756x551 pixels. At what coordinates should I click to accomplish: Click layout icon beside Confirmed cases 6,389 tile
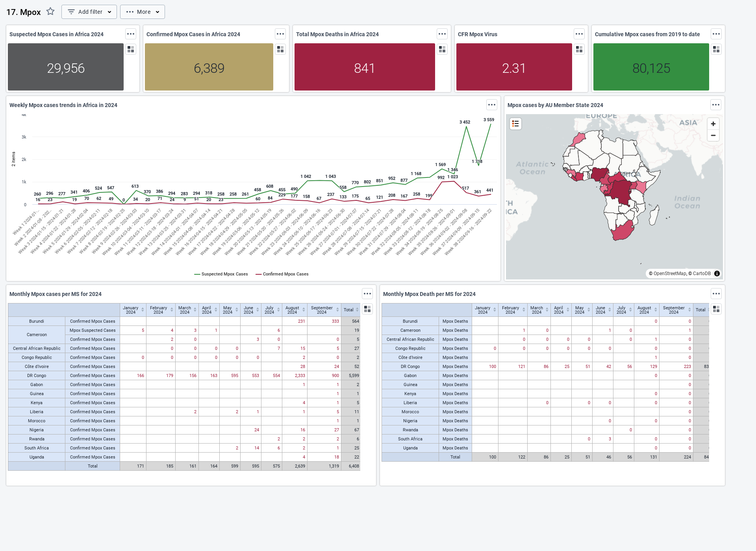pos(280,49)
